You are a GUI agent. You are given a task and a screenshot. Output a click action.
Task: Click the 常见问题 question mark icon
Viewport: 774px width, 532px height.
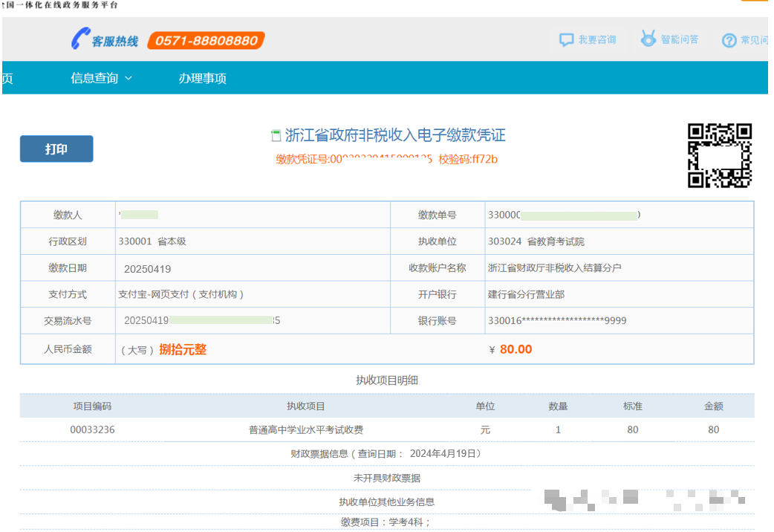coord(729,40)
